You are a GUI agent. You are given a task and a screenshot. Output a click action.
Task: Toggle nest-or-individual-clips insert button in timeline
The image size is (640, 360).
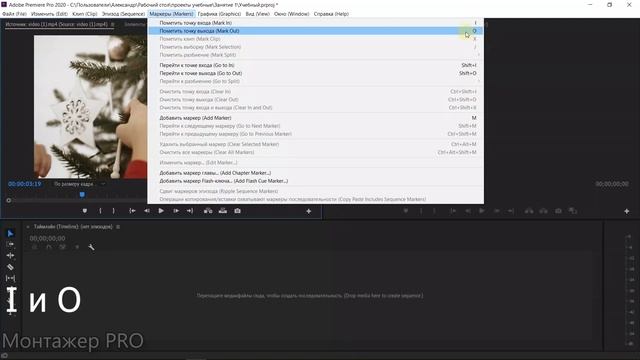(35, 247)
